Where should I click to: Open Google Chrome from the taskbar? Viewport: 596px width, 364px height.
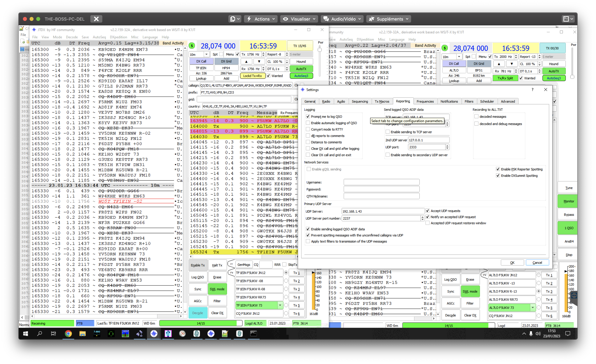click(x=68, y=334)
